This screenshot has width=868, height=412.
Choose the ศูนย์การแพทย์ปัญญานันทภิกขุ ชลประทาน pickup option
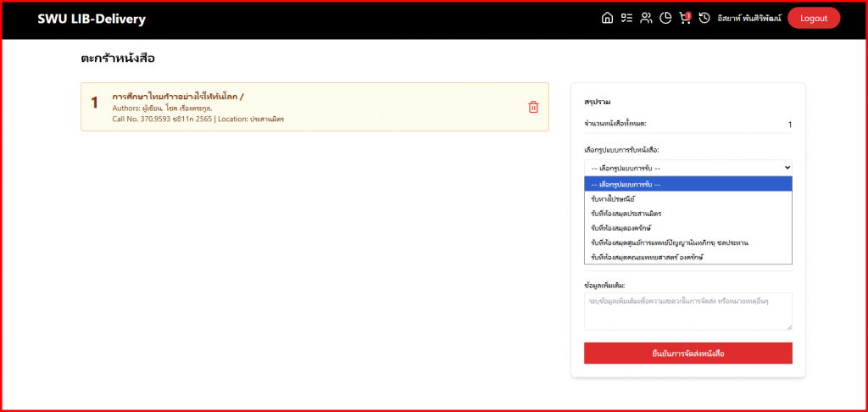(669, 242)
